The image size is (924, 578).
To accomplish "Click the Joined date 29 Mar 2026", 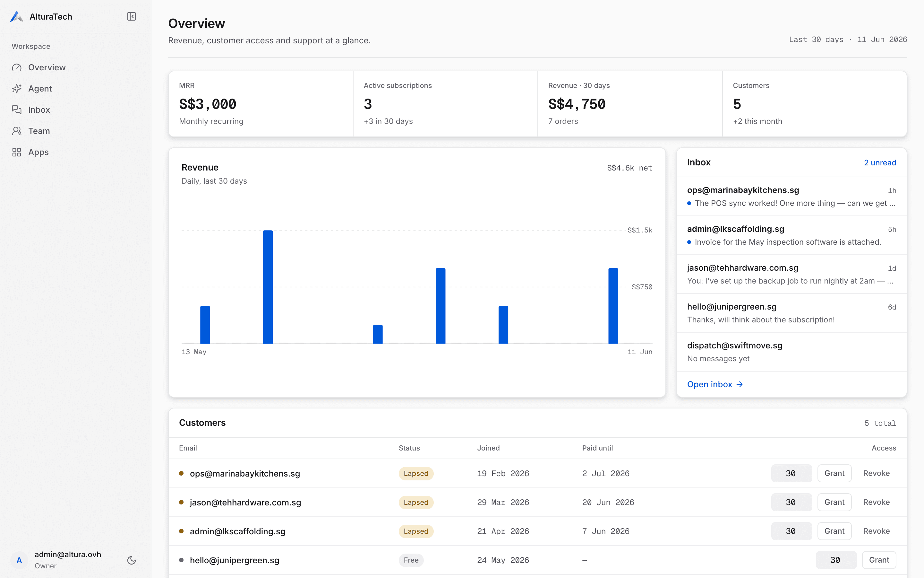I will (503, 502).
